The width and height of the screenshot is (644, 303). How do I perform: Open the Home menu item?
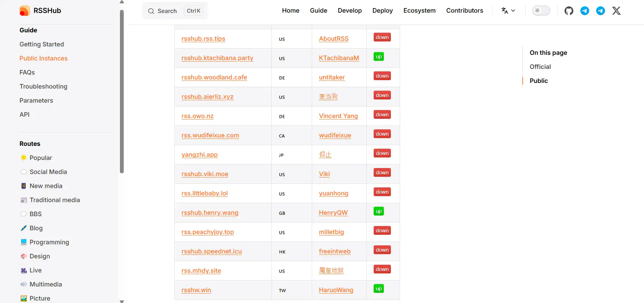click(x=291, y=11)
